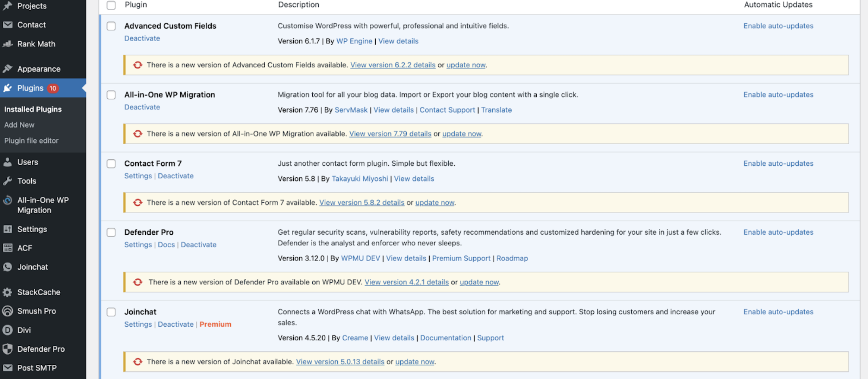
Task: Click update icon in Joinchat notice
Action: [x=138, y=362]
